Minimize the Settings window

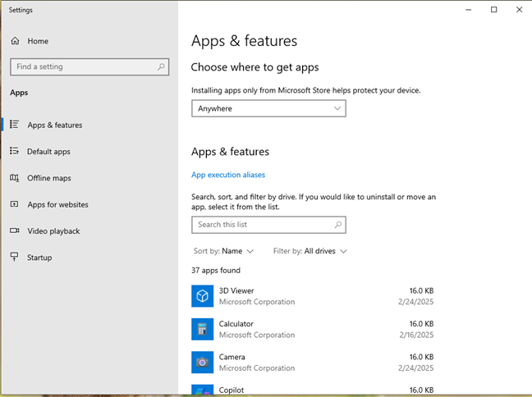(x=469, y=10)
